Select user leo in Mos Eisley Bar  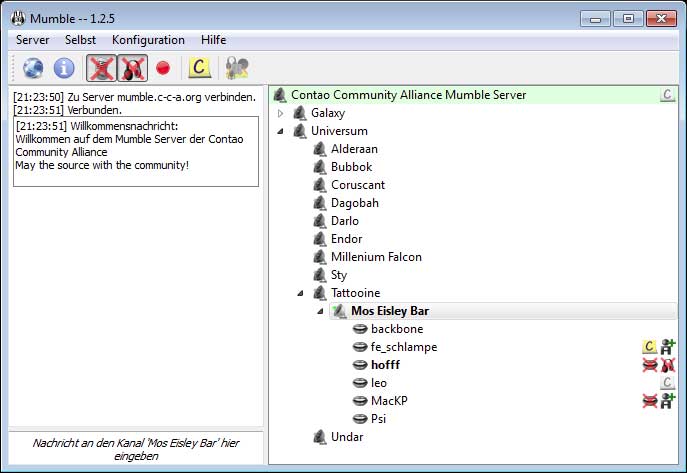(378, 383)
